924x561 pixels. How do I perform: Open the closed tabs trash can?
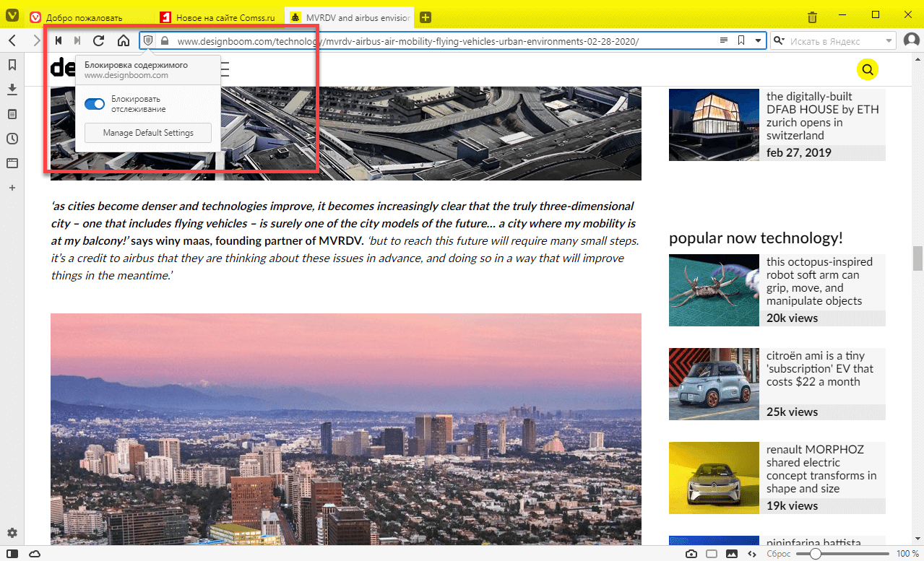(813, 17)
